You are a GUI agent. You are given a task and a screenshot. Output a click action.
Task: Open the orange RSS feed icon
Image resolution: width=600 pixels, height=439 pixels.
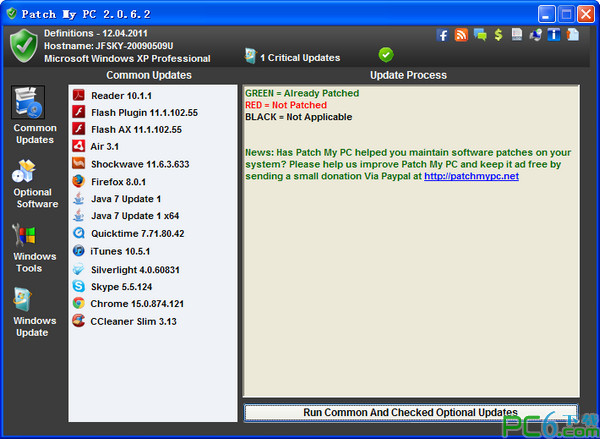[x=461, y=35]
